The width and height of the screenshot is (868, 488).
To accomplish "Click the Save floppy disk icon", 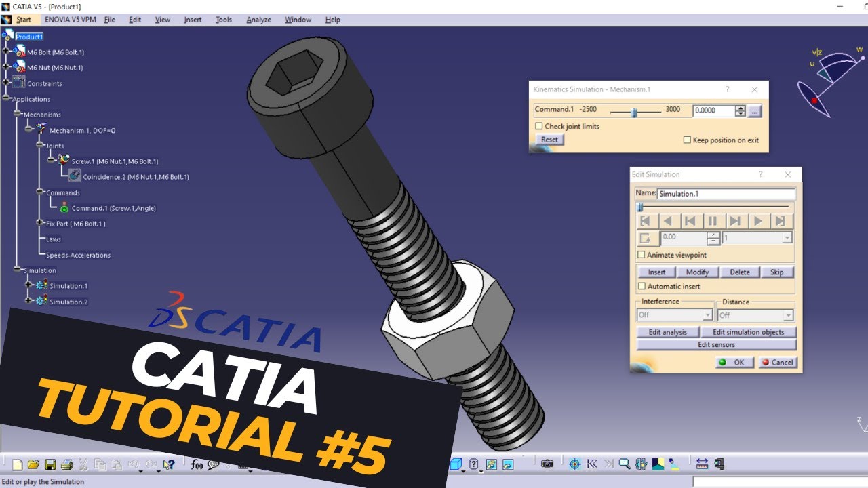I will click(x=50, y=465).
